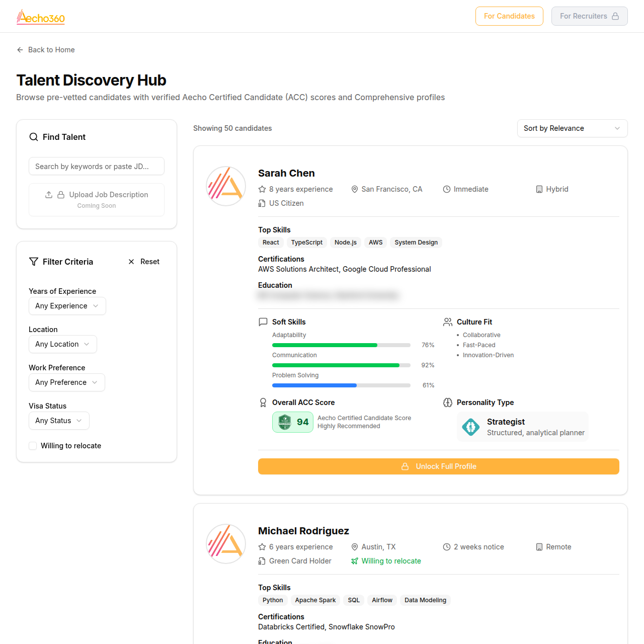Click the ACC score shield badge for Sarah Chen
This screenshot has height=644, width=644.
tap(285, 422)
